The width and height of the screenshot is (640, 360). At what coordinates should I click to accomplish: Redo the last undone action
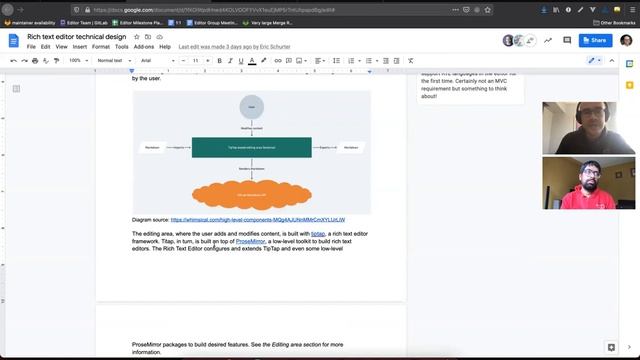click(24, 61)
